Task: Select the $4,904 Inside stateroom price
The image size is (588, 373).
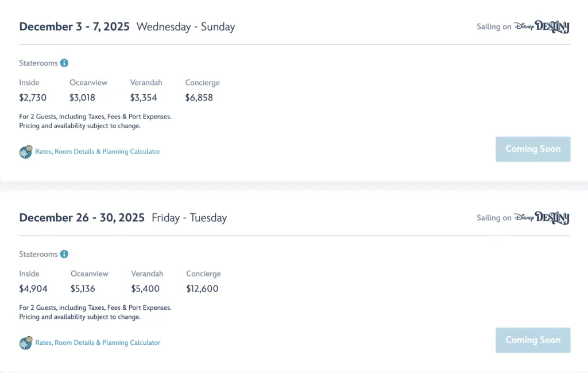Action: [33, 289]
